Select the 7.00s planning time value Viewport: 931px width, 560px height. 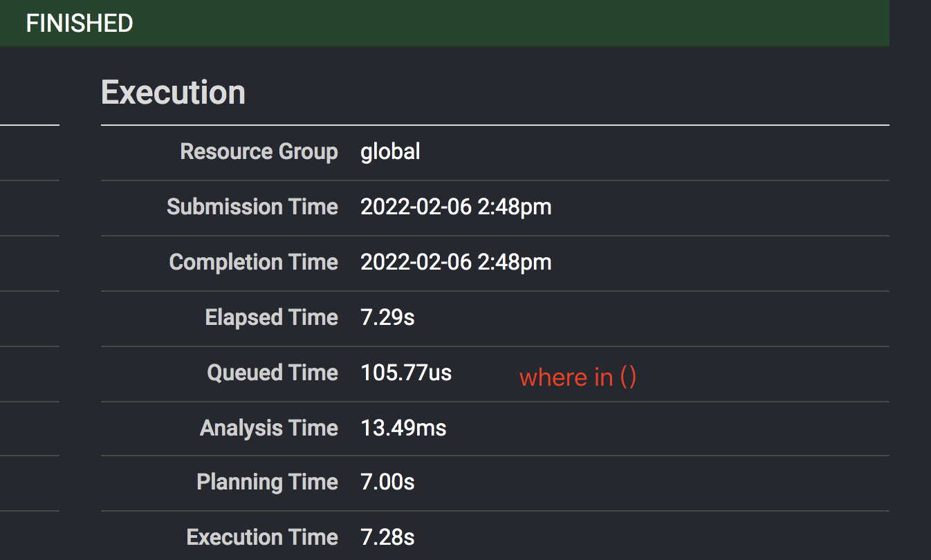tap(387, 482)
